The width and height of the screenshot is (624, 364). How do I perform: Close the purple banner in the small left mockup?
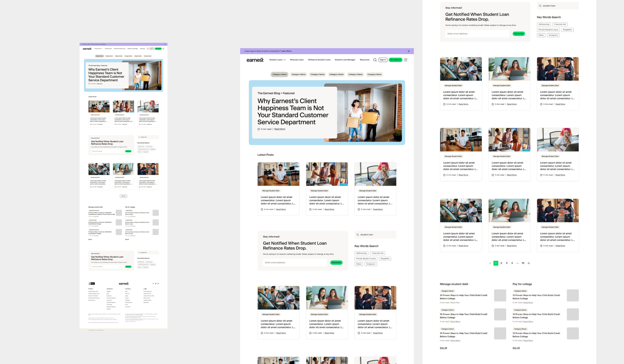(x=165, y=44)
